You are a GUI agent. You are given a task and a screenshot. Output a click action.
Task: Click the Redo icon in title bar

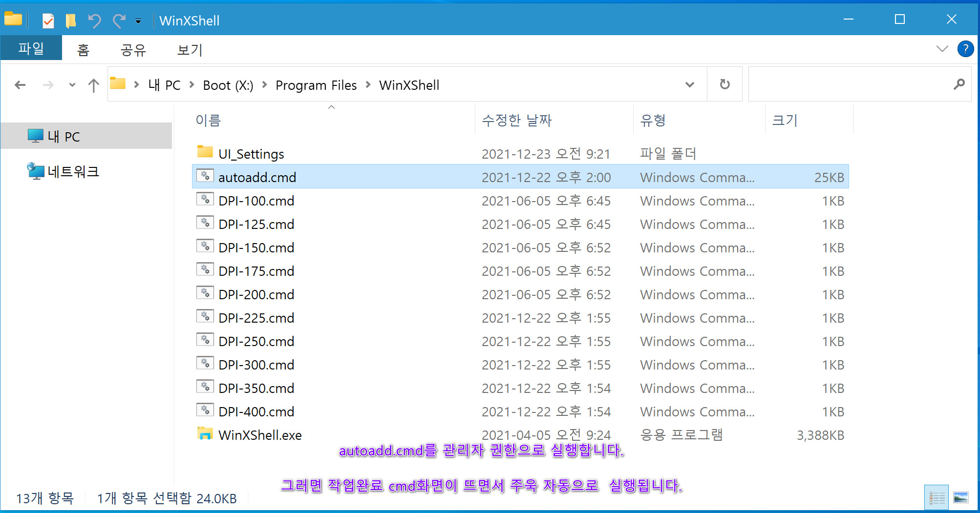(119, 21)
